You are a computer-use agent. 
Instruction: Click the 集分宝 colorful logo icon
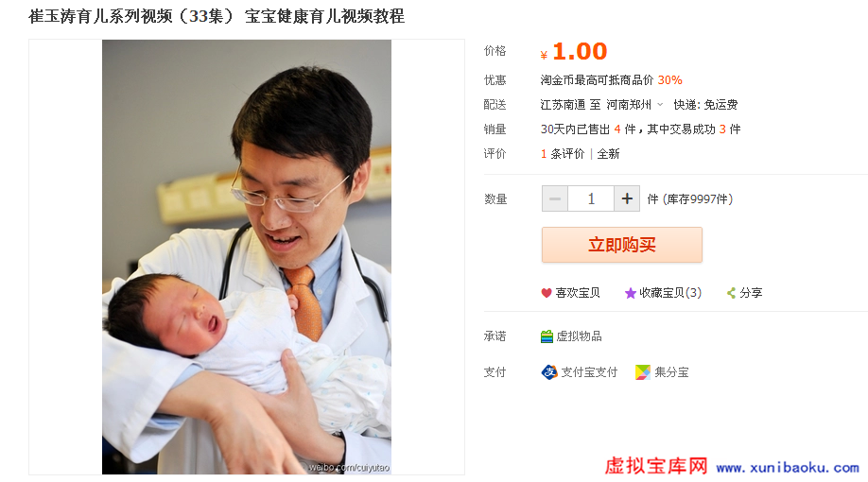(643, 372)
